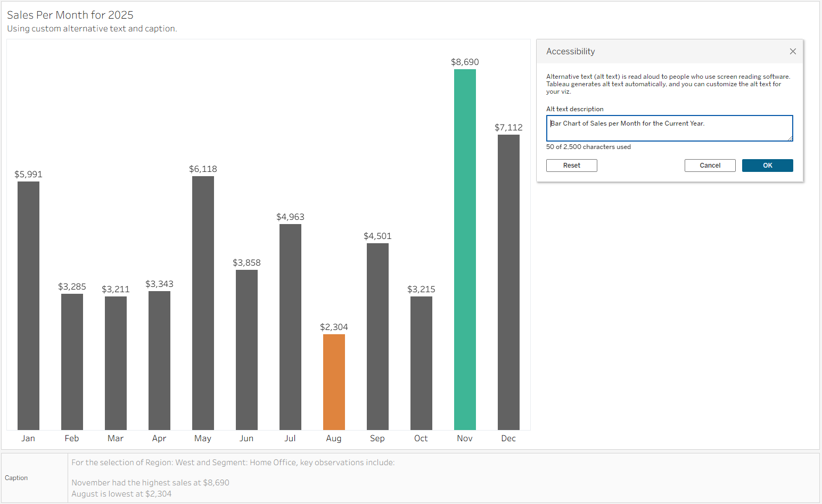This screenshot has height=504, width=822.
Task: Close the Accessibility dialog
Action: 793,52
